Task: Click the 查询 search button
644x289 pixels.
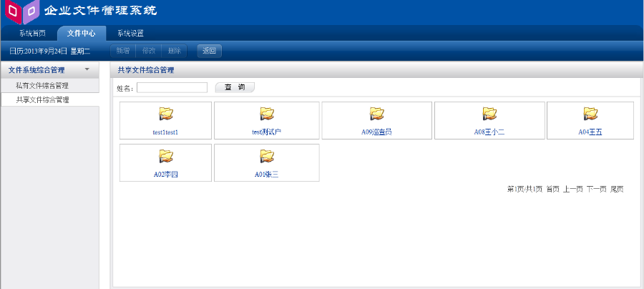Action: (x=235, y=87)
